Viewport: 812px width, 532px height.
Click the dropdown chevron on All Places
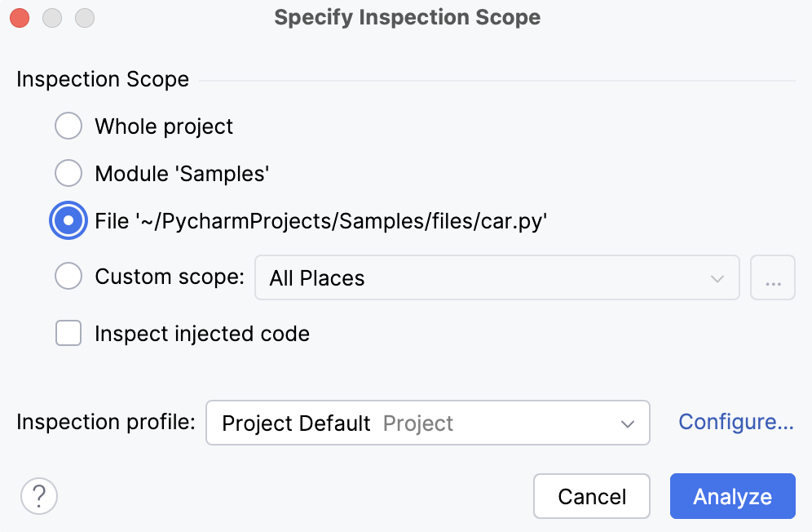[x=717, y=277]
